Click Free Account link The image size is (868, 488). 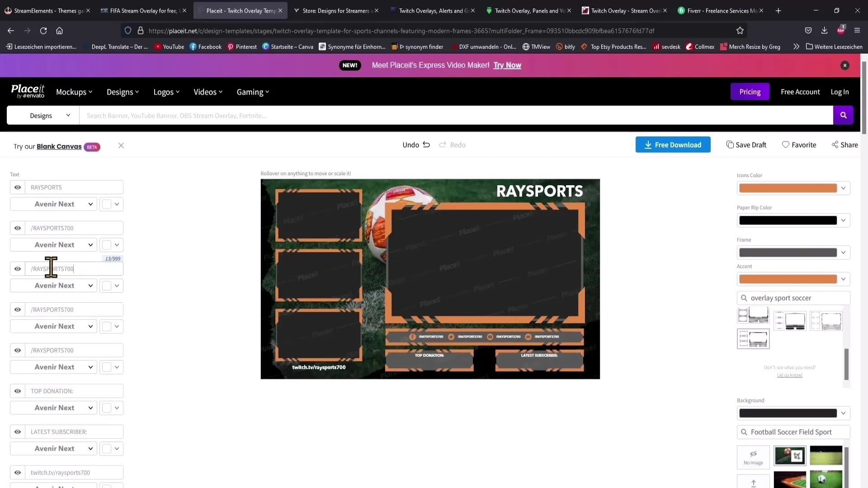tap(800, 92)
